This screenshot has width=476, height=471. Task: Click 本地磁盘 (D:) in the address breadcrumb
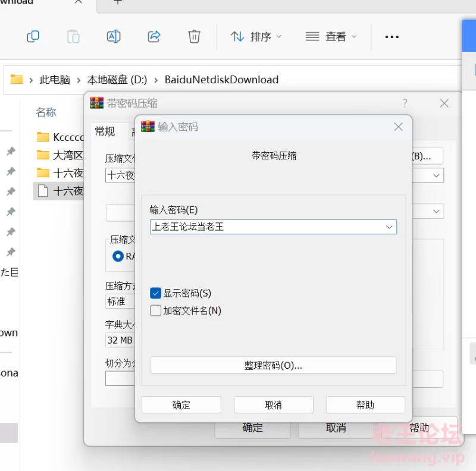click(x=117, y=80)
